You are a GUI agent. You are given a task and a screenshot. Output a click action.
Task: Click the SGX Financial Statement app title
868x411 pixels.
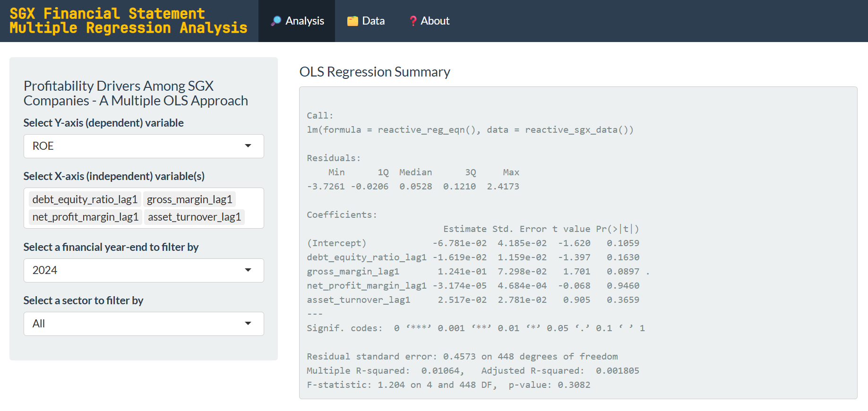tap(129, 21)
